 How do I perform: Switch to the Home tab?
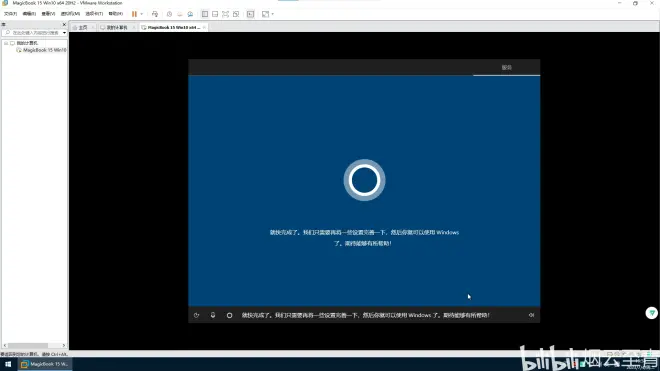(x=83, y=27)
